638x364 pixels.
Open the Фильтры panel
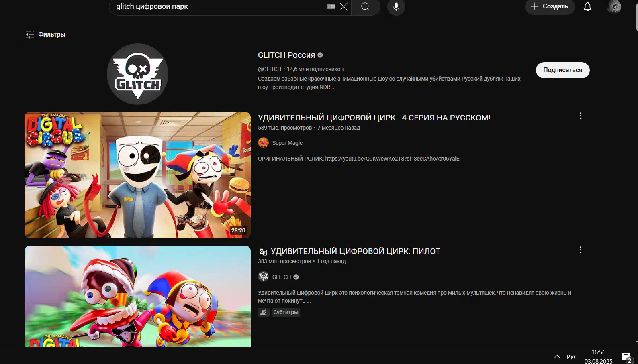pyautogui.click(x=45, y=35)
